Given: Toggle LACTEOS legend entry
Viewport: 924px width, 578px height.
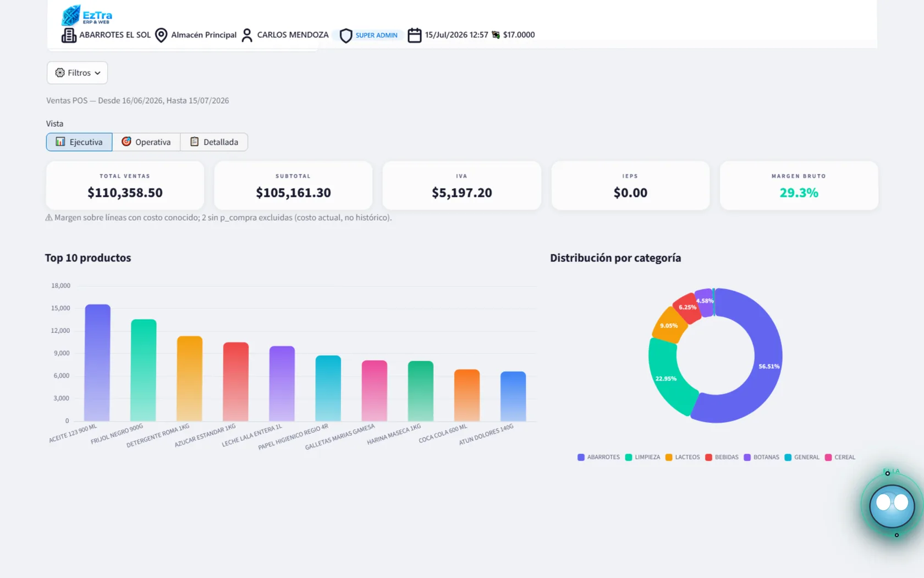Looking at the screenshot, I should coord(683,457).
